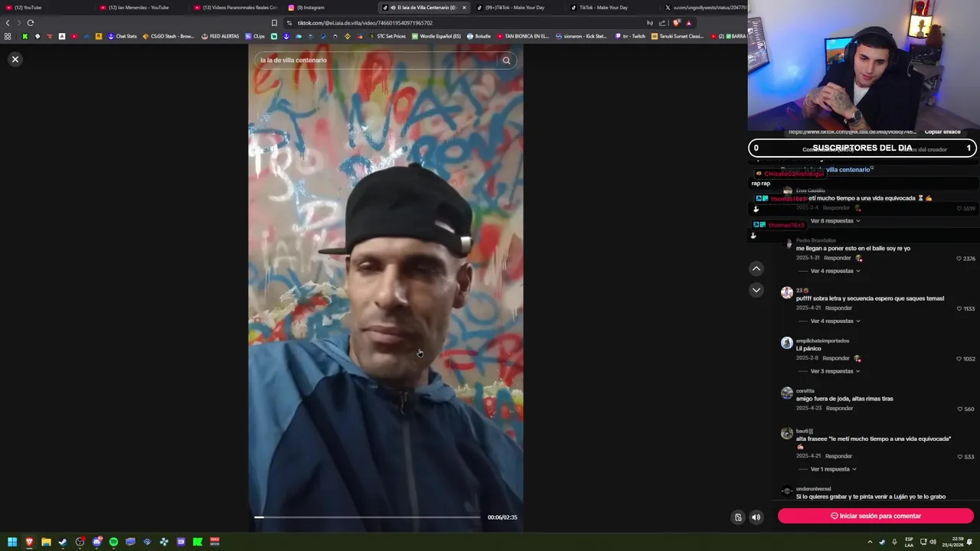
Task: Expand 'Ver 8 respuestas' replies
Action: point(835,221)
